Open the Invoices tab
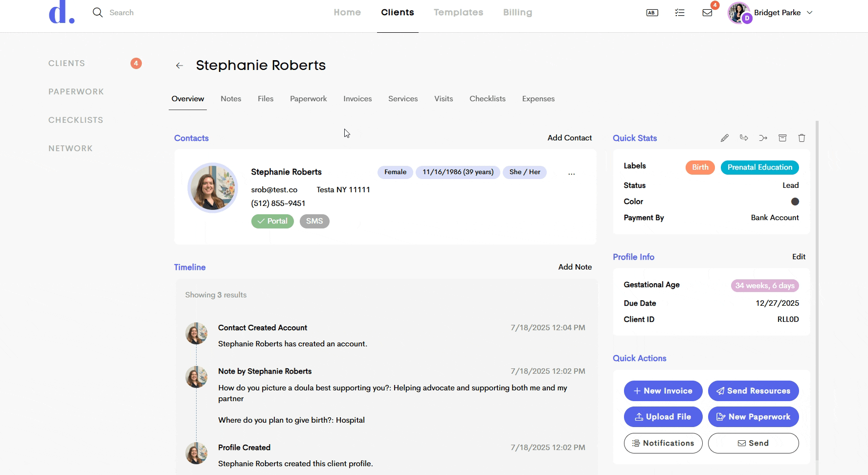Screen dimensions: 868x475 357,99
